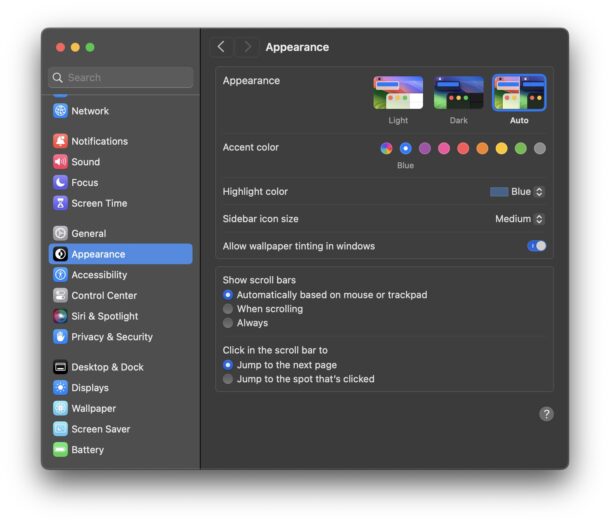The width and height of the screenshot is (610, 524).
Task: Open Privacy & Security settings label
Action: (x=112, y=336)
